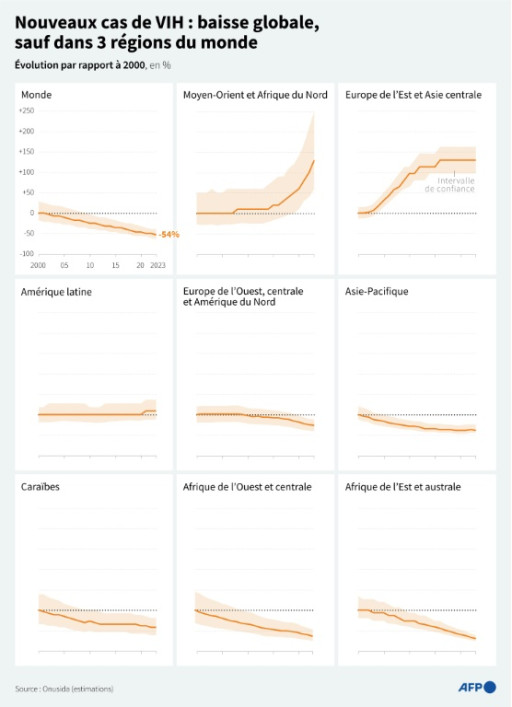The image size is (512, 707).
Task: Select the Monde chart panel title
Action: (37, 95)
